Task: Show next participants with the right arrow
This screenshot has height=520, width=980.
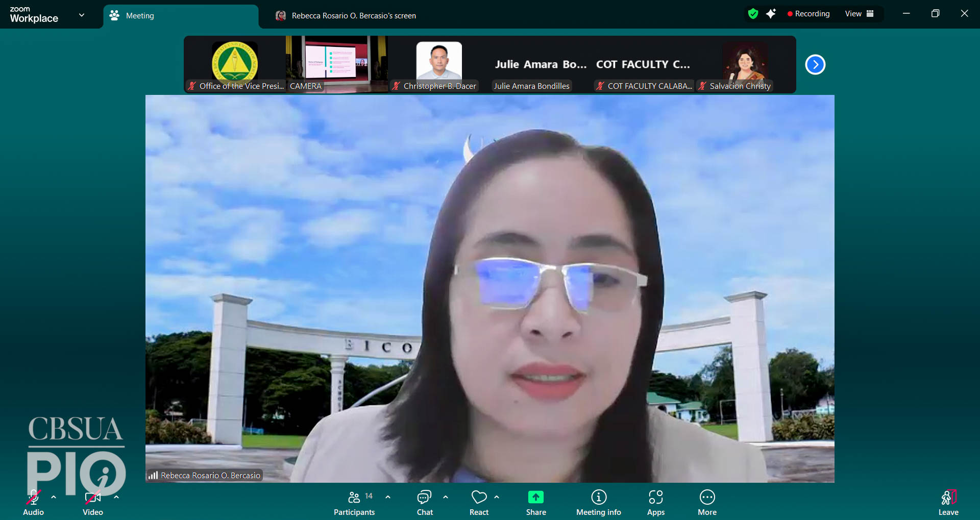Action: coord(815,64)
